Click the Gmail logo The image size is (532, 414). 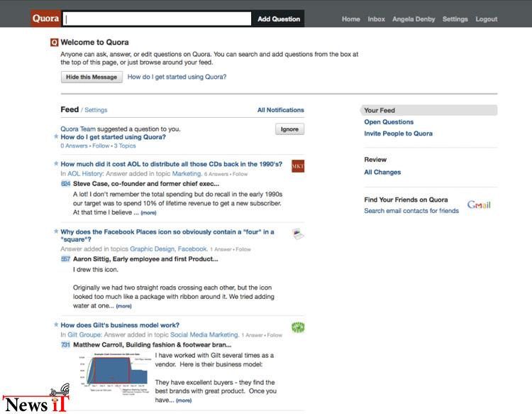[x=479, y=205]
